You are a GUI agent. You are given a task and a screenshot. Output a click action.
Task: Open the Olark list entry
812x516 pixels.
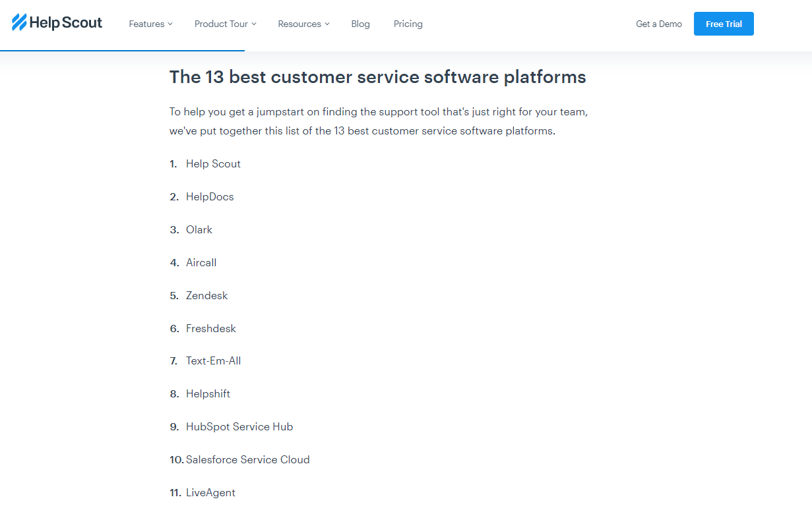point(199,230)
